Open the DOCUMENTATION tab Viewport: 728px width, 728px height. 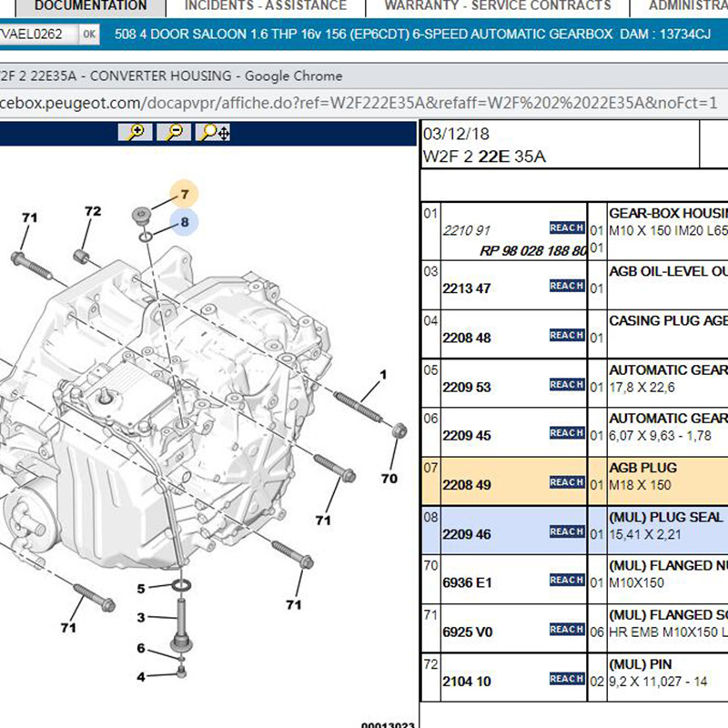tap(89, 6)
